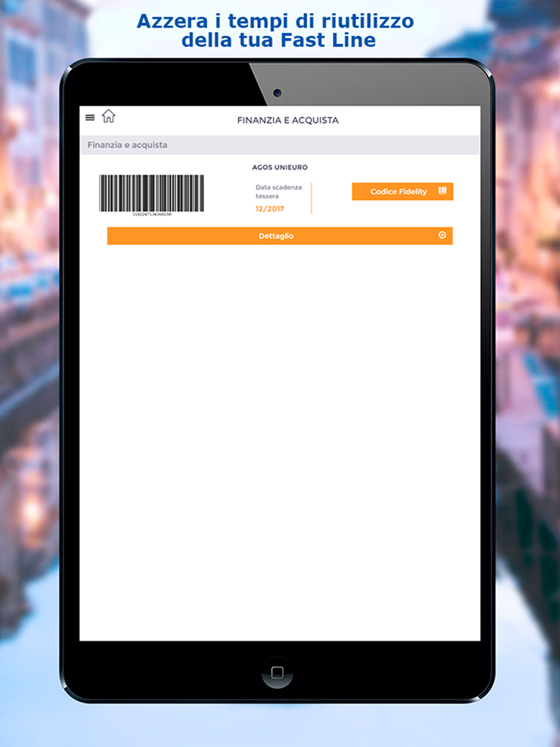Click empty white area below Dettaglio
This screenshot has height=747, width=560.
coord(279,442)
